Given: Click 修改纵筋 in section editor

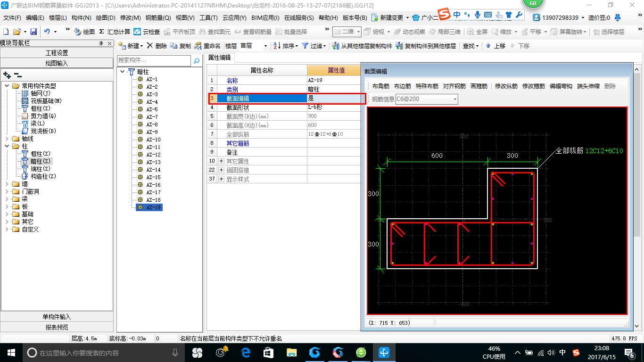Looking at the screenshot, I should pos(506,86).
